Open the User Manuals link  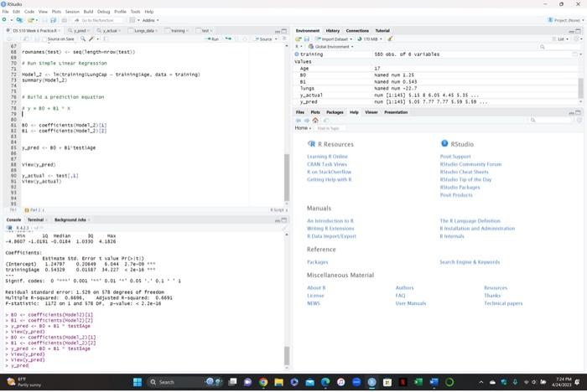pos(411,303)
